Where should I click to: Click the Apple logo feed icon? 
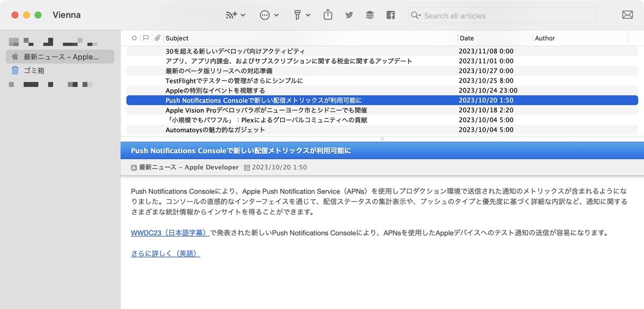point(15,56)
